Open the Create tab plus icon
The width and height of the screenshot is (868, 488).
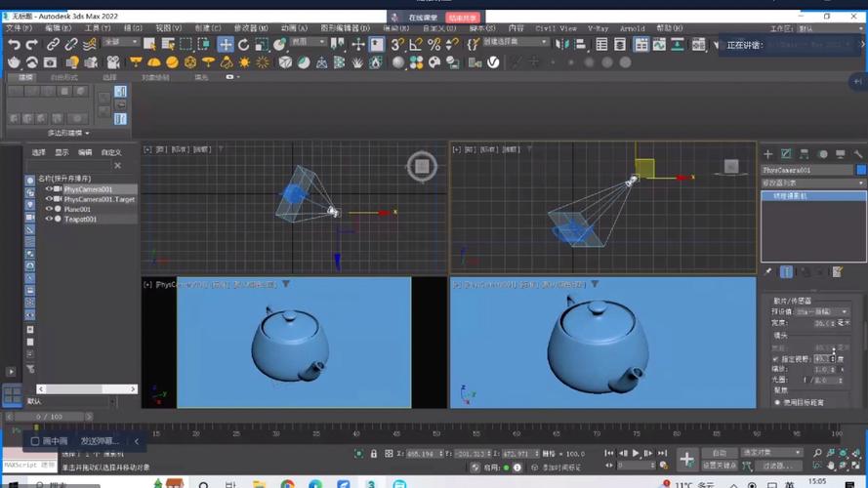click(767, 154)
